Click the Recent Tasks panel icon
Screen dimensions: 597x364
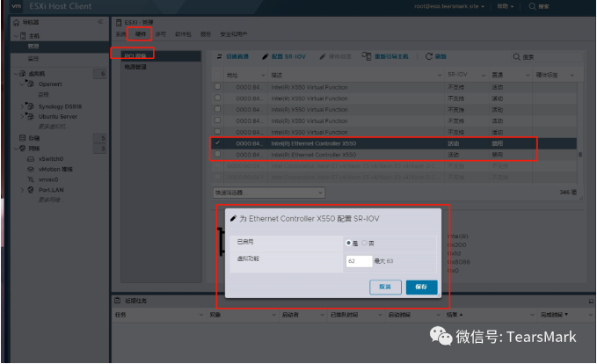(118, 301)
